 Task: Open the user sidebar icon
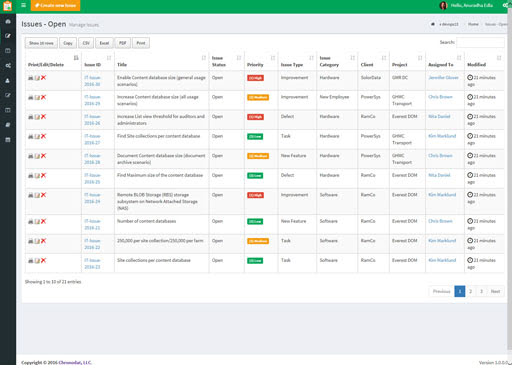8,80
